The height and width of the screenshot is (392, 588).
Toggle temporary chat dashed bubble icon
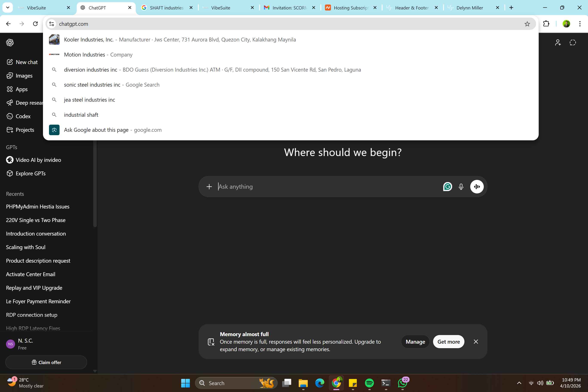tap(573, 43)
